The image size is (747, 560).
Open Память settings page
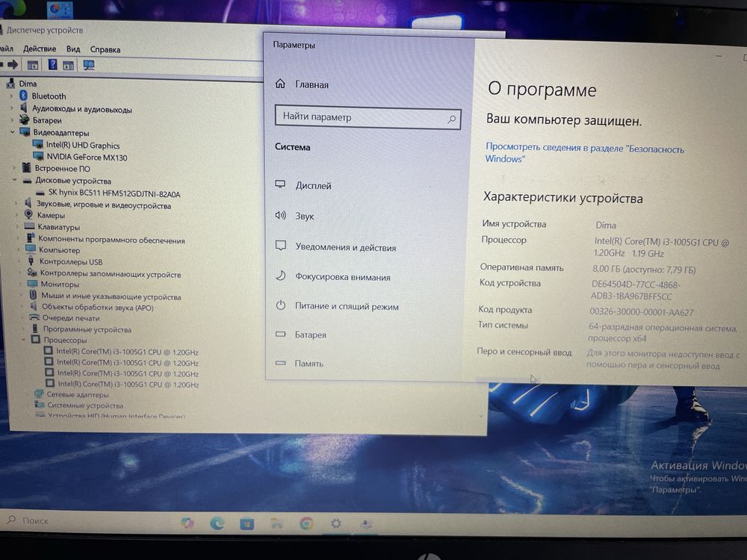(x=309, y=364)
